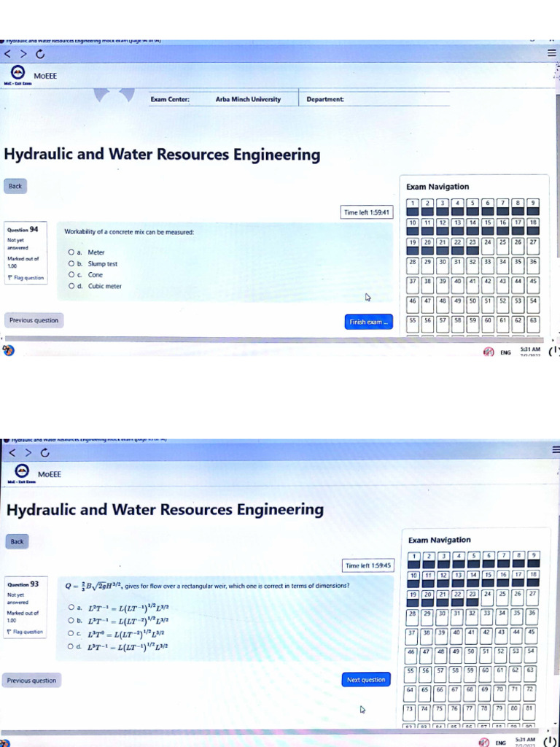Select option d. Cubic meter
Image resolution: width=560 pixels, height=747 pixels.
pyautogui.click(x=71, y=286)
